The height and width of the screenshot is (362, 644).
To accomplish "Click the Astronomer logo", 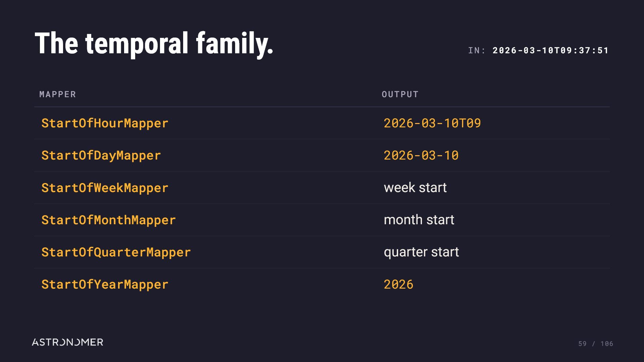I will click(x=67, y=342).
